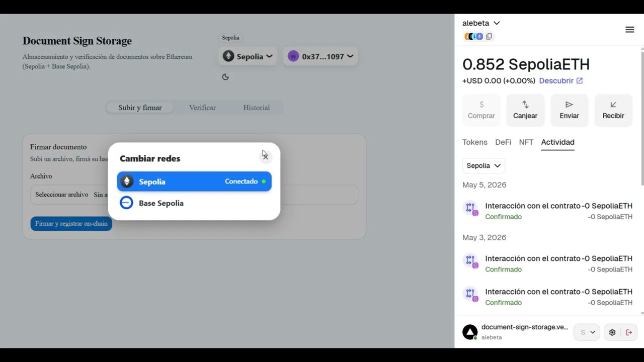
Task: Open the connected site network S dropdown
Action: coord(587,332)
